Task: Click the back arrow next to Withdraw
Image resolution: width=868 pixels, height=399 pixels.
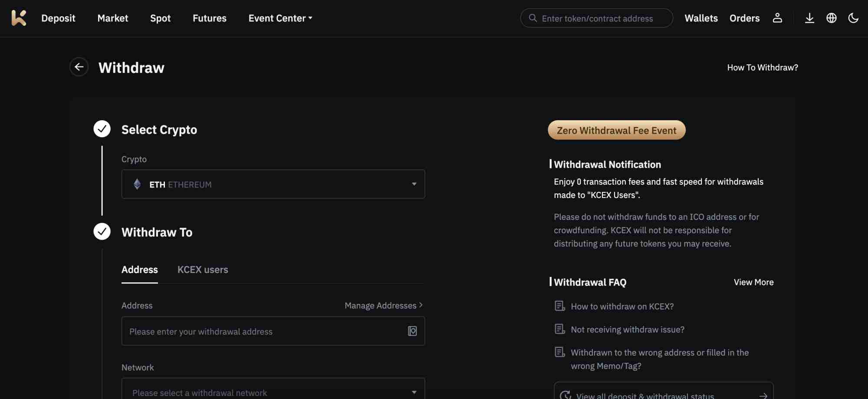Action: coord(79,67)
